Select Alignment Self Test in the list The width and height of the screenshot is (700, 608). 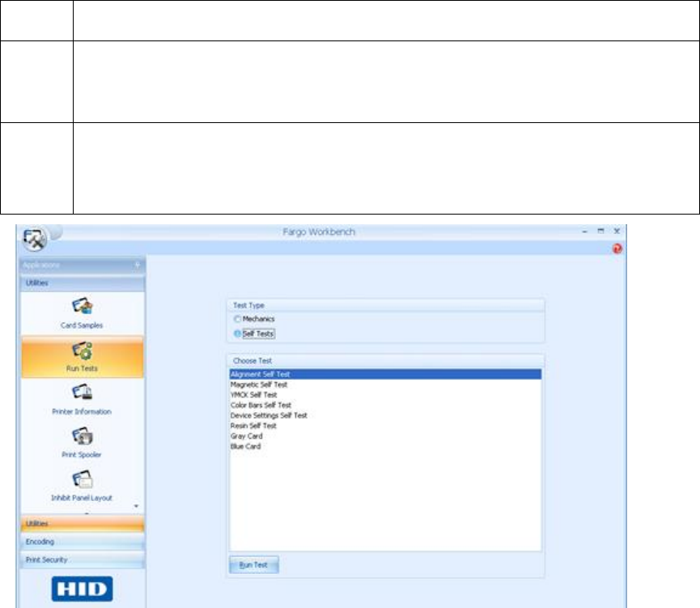click(385, 374)
